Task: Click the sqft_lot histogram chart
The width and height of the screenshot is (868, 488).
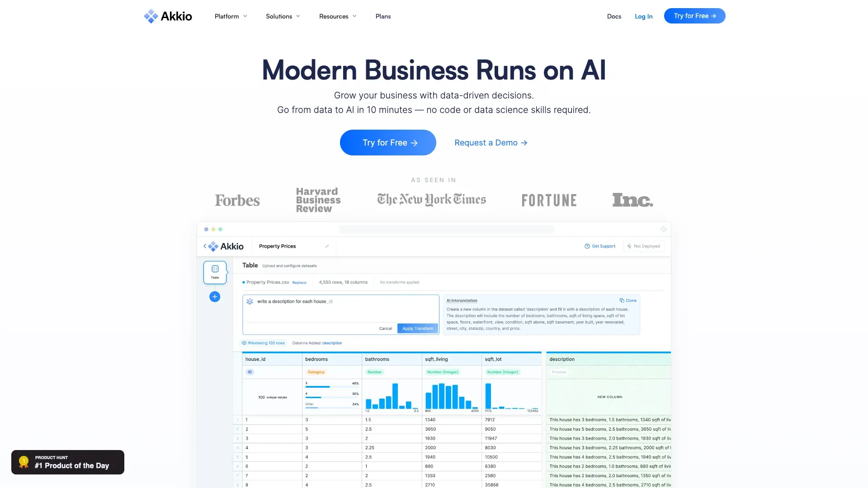Action: click(x=512, y=396)
